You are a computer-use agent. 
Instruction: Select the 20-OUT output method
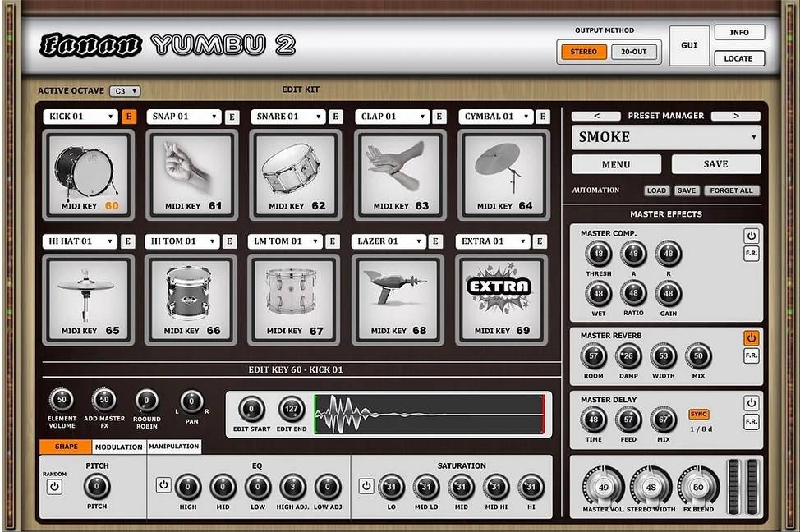pyautogui.click(x=634, y=52)
